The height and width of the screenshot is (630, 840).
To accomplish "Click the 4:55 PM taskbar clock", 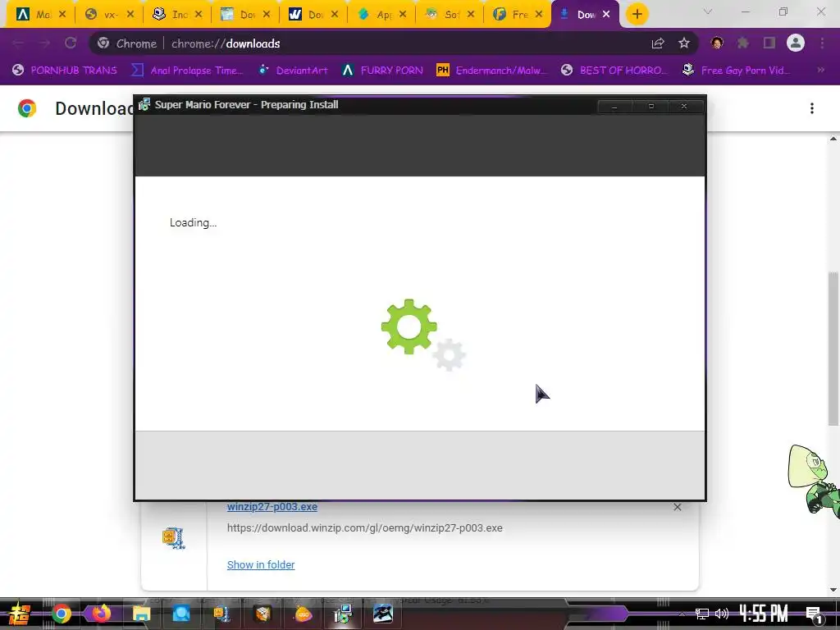I will (x=764, y=614).
